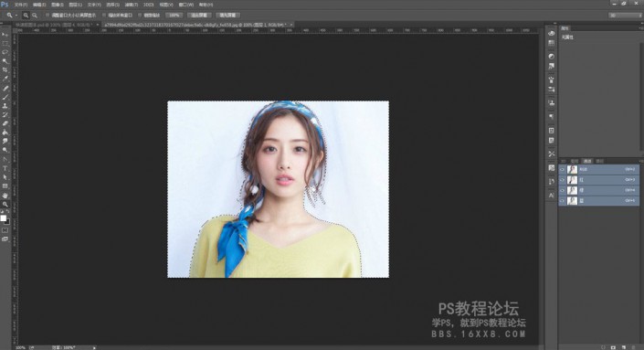Select the Horizontal Type tool
The width and height of the screenshot is (644, 350).
(x=5, y=168)
